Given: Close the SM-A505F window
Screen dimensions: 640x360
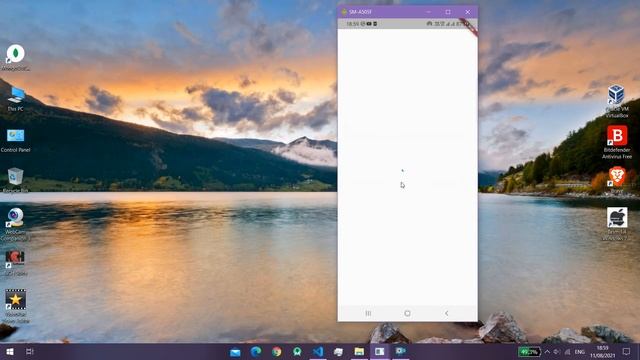Looking at the screenshot, I should [468, 12].
